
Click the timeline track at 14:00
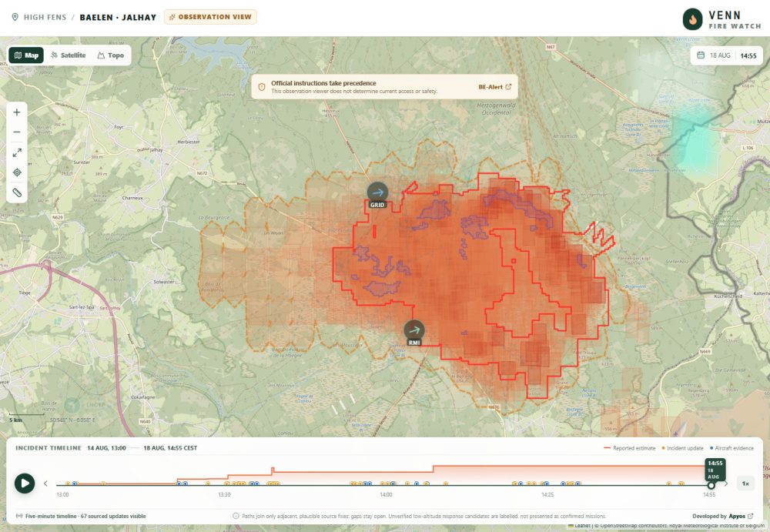(386, 485)
